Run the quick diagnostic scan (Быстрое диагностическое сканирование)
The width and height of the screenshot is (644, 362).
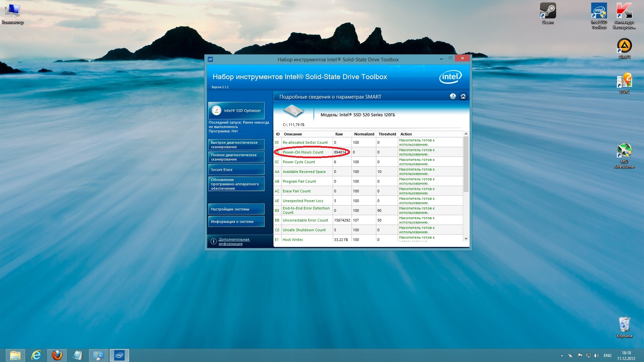236,145
